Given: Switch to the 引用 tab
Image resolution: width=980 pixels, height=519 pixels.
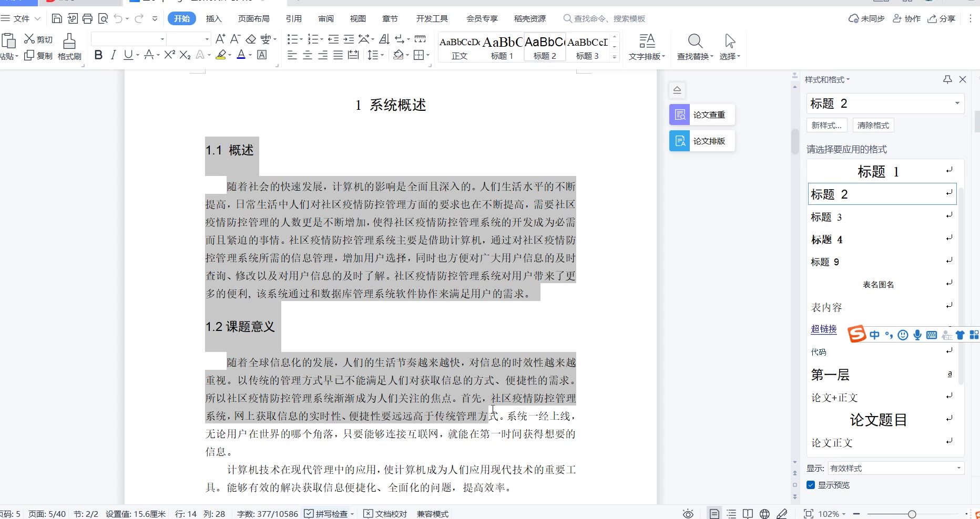Looking at the screenshot, I should pos(293,19).
